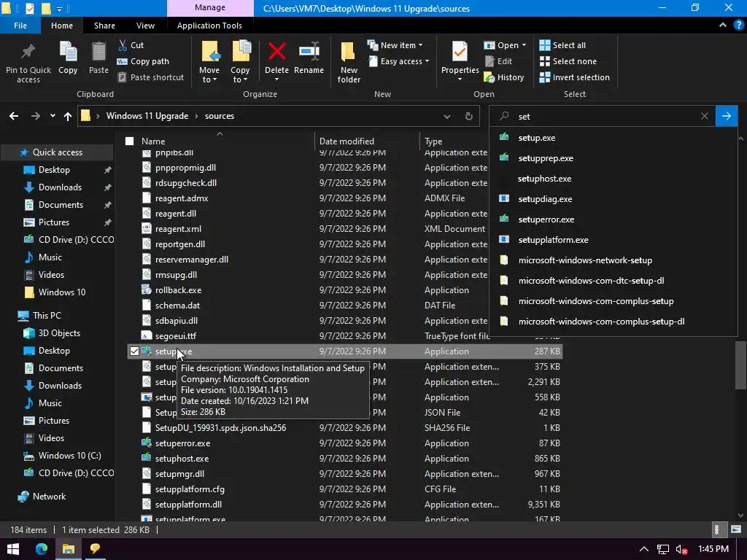This screenshot has height=560, width=747.
Task: Click Invert selection
Action: pyautogui.click(x=574, y=77)
